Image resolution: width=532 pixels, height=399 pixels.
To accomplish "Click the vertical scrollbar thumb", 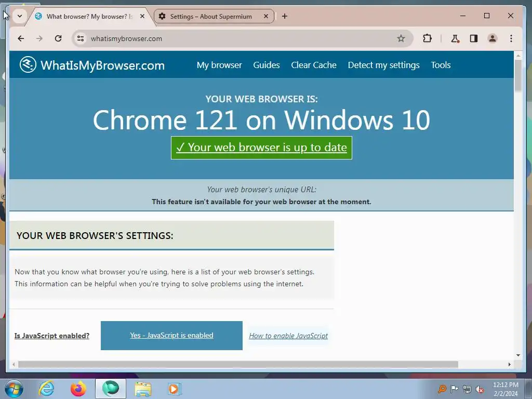I will (518, 75).
